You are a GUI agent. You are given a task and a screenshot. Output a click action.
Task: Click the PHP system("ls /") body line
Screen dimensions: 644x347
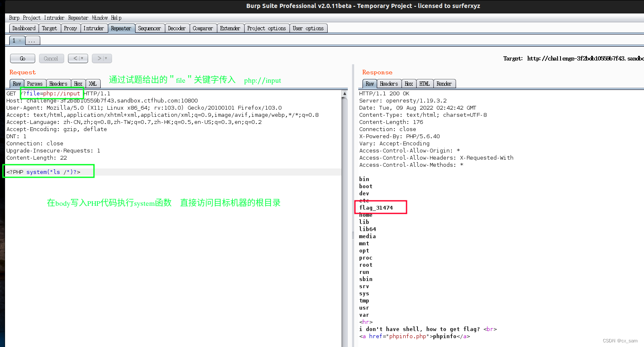[43, 172]
